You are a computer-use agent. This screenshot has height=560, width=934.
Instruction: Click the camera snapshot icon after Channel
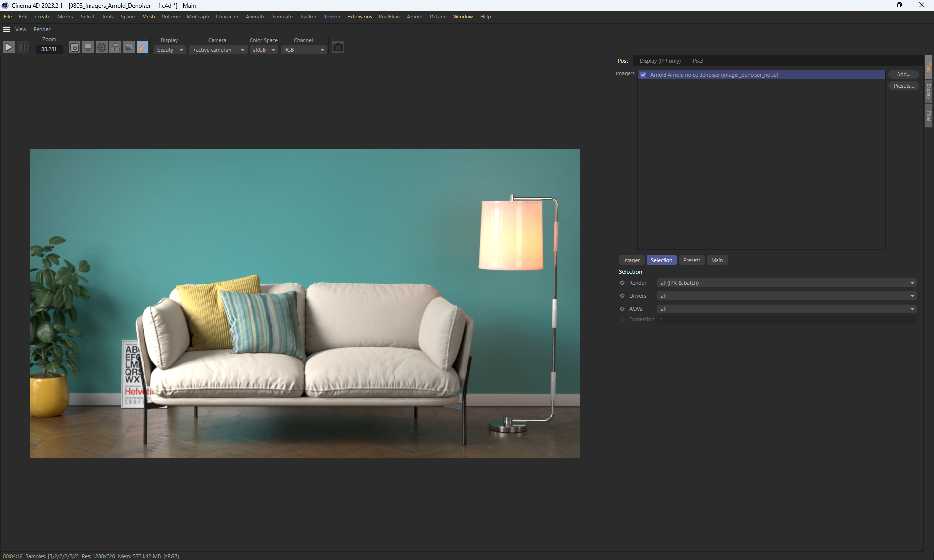coord(338,47)
